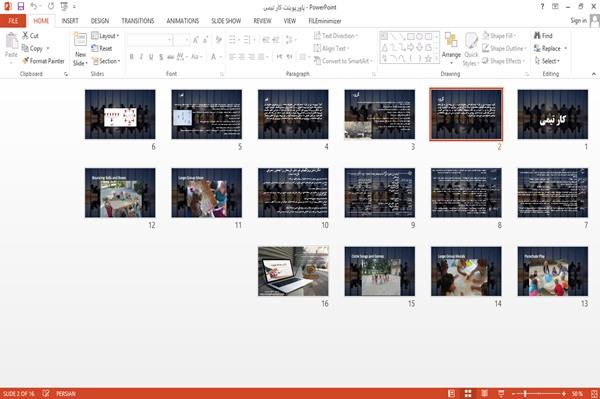
Task: Collapse the ribbon with the arrow
Action: pyautogui.click(x=593, y=74)
